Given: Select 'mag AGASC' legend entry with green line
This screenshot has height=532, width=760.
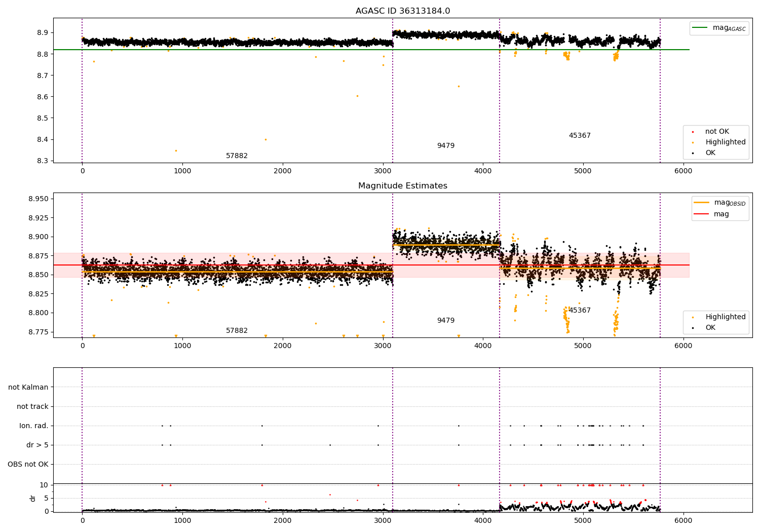Looking at the screenshot, I should (719, 28).
